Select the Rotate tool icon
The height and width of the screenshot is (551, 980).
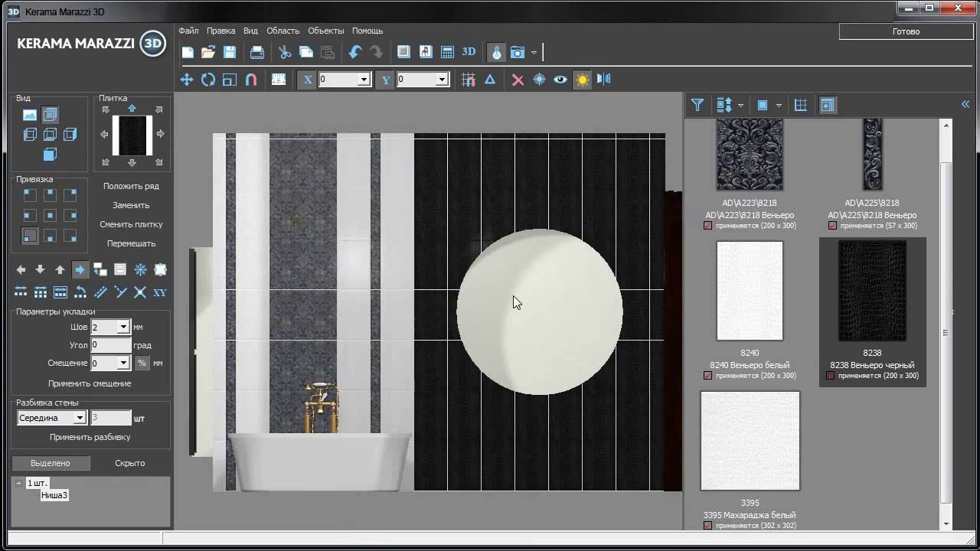click(x=207, y=80)
